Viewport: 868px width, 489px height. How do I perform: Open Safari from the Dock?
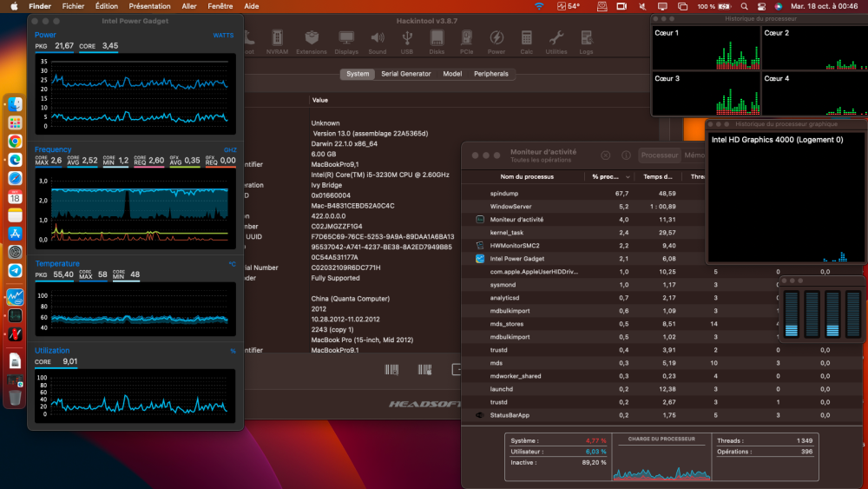(15, 178)
